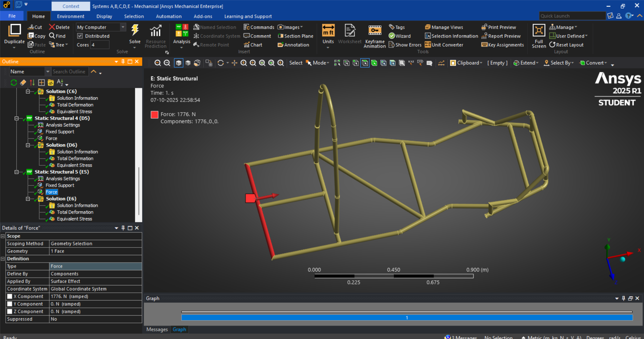
Task: Switch to the Messages tab
Action: click(x=157, y=330)
